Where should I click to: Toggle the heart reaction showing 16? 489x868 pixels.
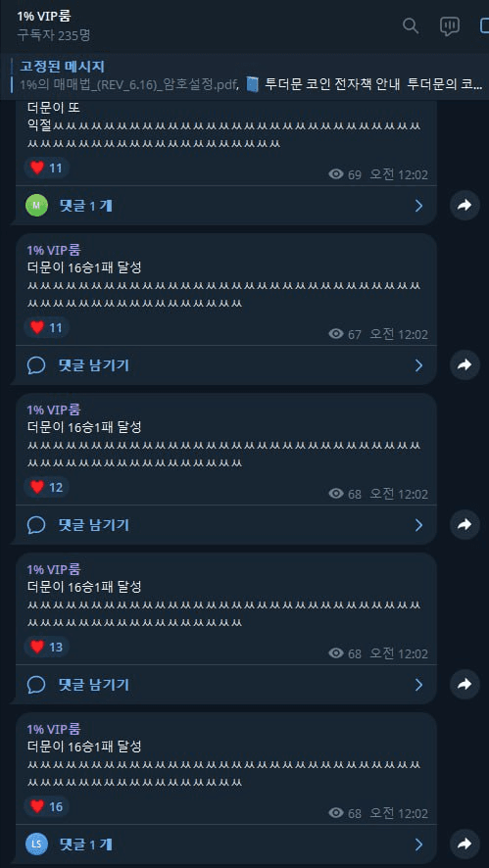(x=46, y=806)
